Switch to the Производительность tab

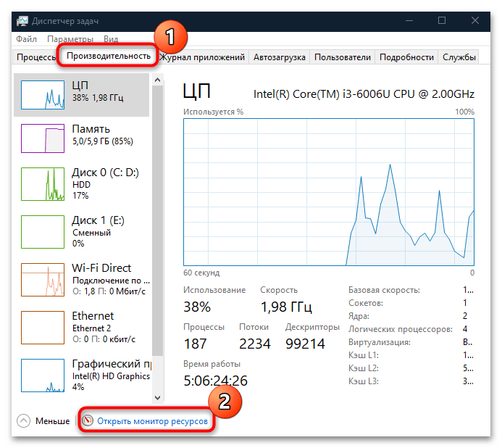109,56
